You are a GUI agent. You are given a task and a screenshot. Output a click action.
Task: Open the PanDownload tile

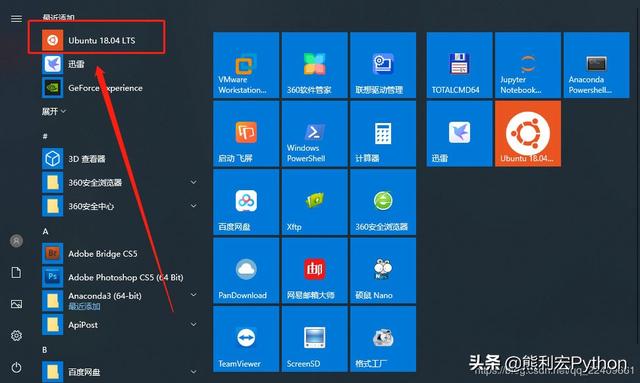tap(246, 271)
